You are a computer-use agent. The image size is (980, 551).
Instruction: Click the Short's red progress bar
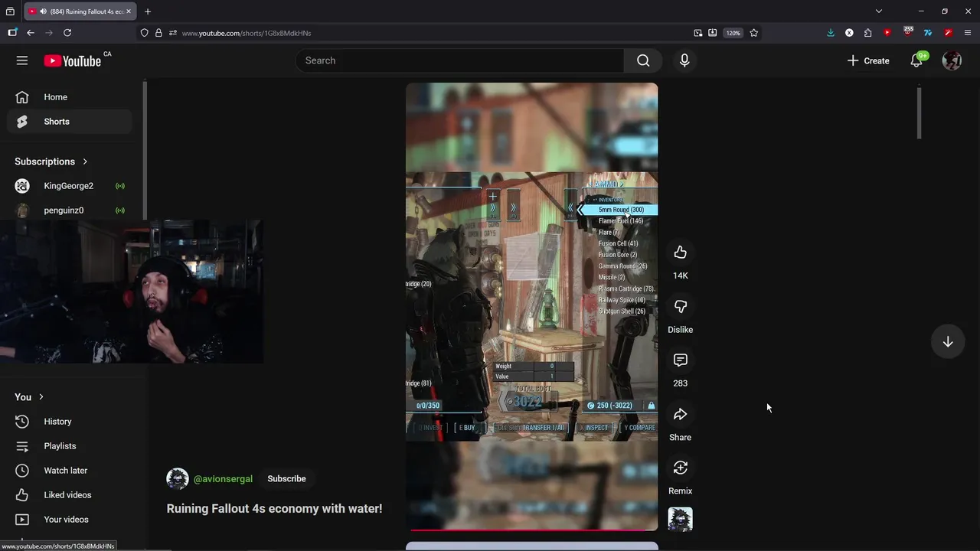pyautogui.click(x=531, y=530)
